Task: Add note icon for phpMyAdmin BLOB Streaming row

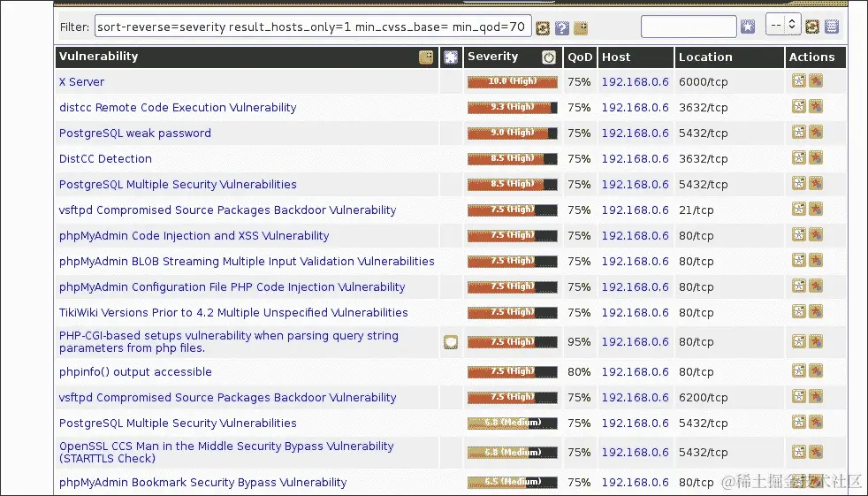Action: point(798,260)
